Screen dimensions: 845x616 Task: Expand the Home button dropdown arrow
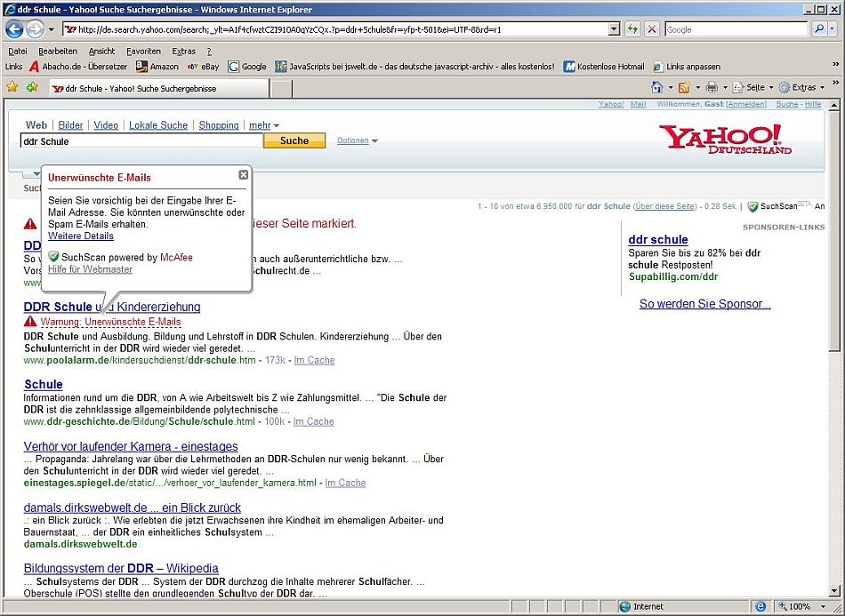671,87
